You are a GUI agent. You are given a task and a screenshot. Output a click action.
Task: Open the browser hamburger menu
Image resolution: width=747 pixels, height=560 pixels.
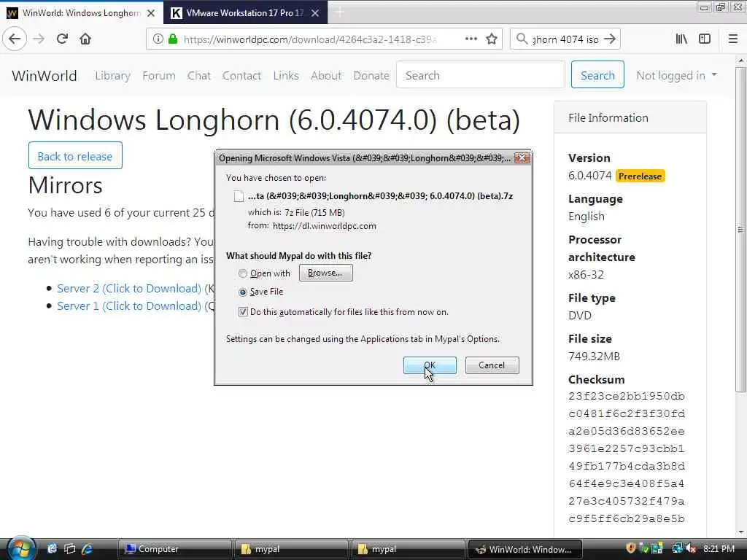tap(733, 39)
